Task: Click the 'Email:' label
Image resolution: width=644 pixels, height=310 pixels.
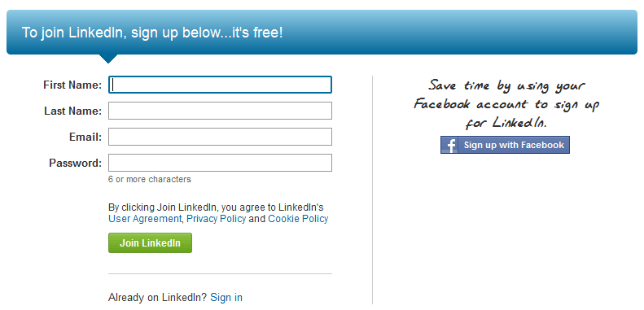Action: pyautogui.click(x=85, y=137)
